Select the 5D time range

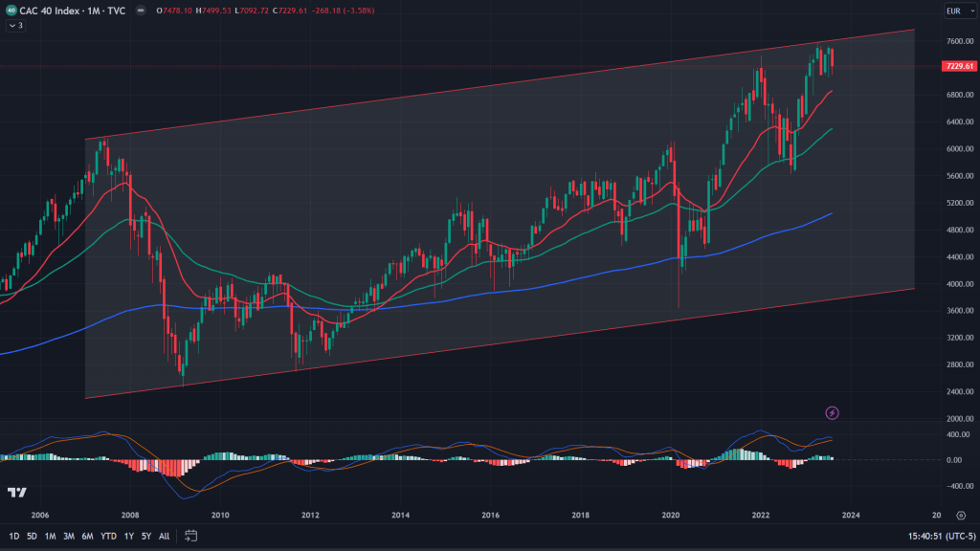tap(32, 536)
